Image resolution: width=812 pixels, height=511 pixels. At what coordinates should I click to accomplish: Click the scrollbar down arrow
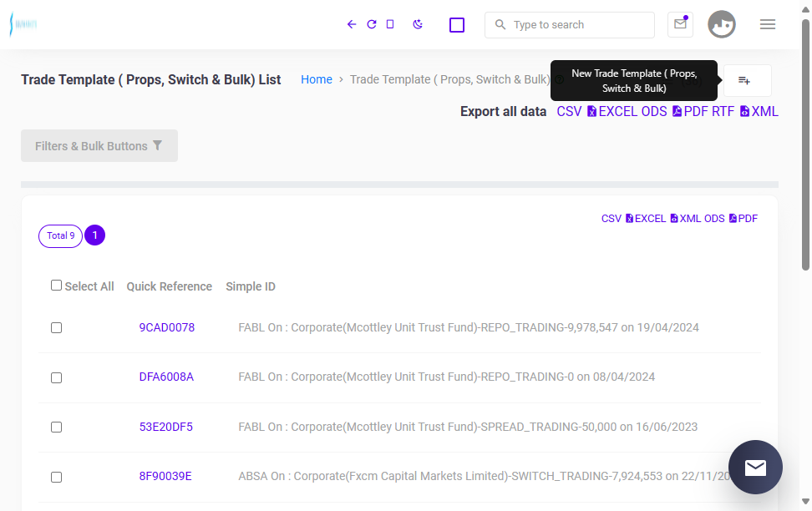pyautogui.click(x=805, y=501)
